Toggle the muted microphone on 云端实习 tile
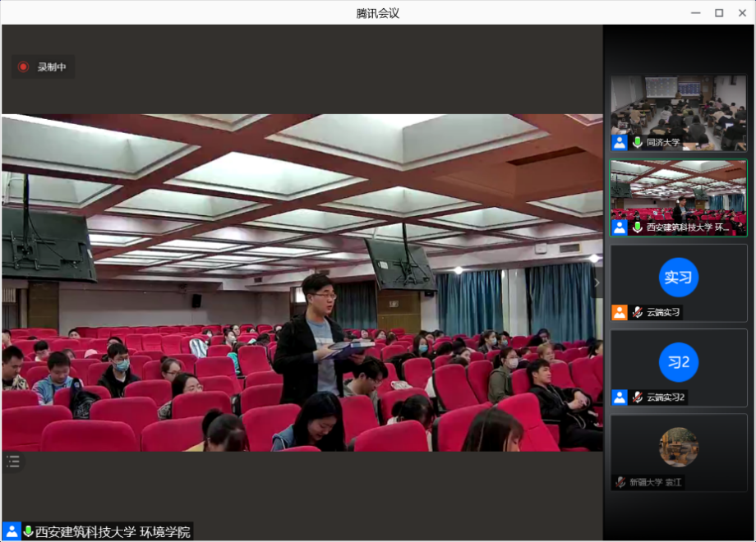This screenshot has height=542, width=756. point(638,312)
